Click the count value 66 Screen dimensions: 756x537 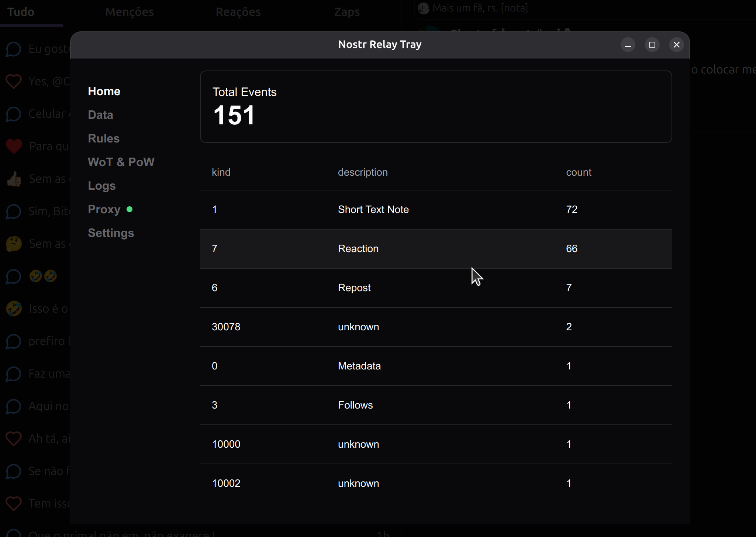pos(572,249)
